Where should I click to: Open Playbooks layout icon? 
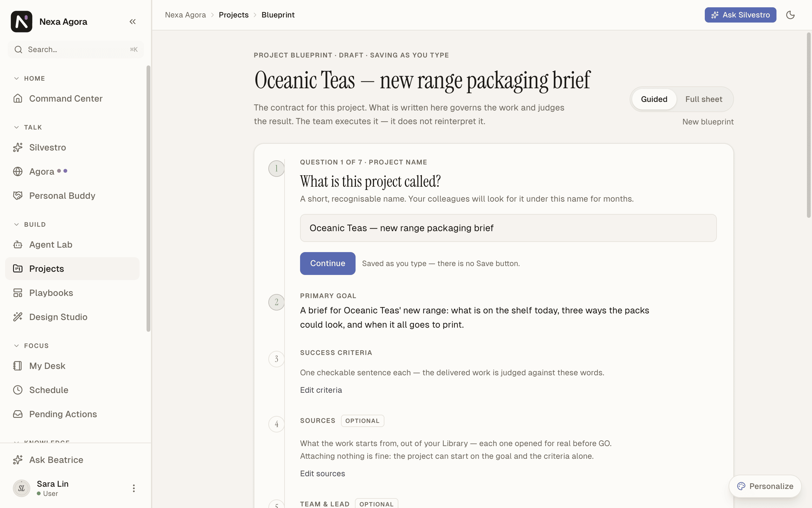click(18, 293)
